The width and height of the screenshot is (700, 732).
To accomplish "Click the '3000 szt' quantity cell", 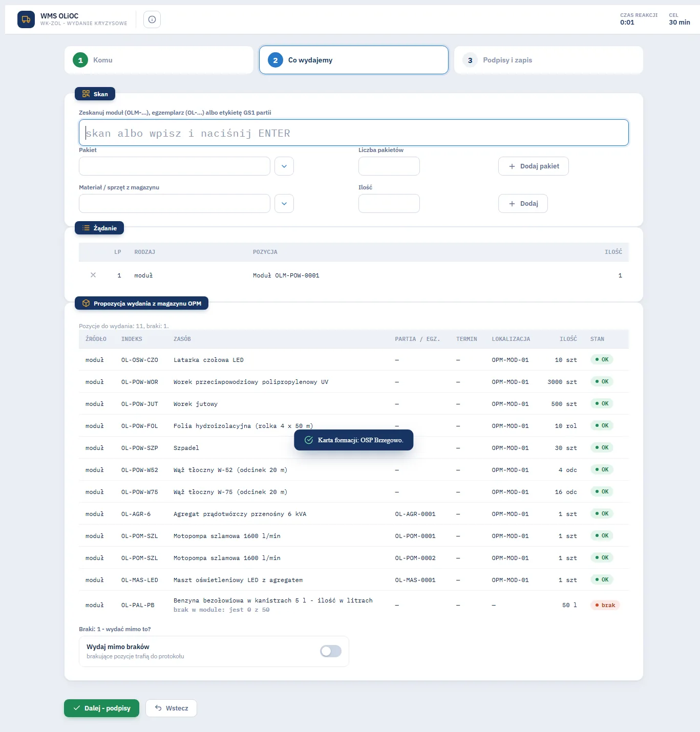I will pos(562,382).
